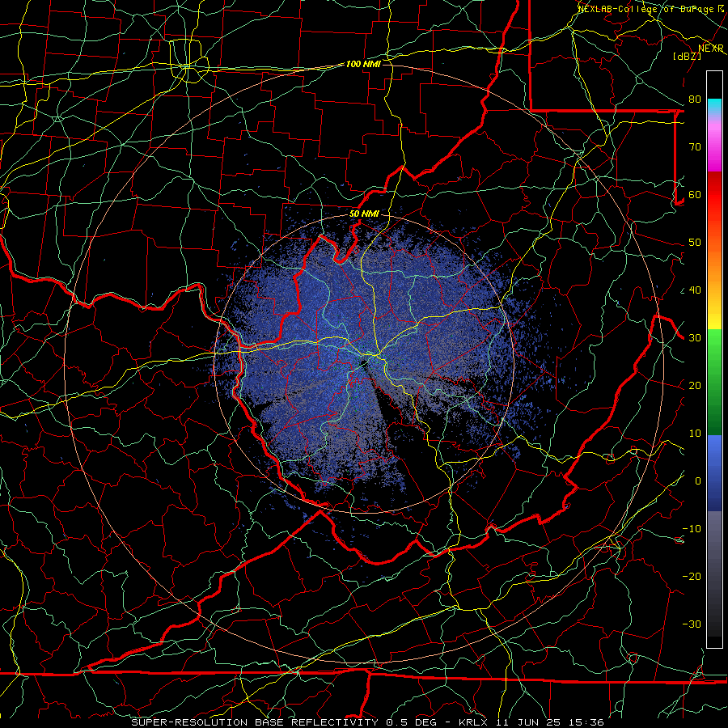Select the -10 value on dBZ scale
Screen dimensions: 728x728
click(x=692, y=529)
